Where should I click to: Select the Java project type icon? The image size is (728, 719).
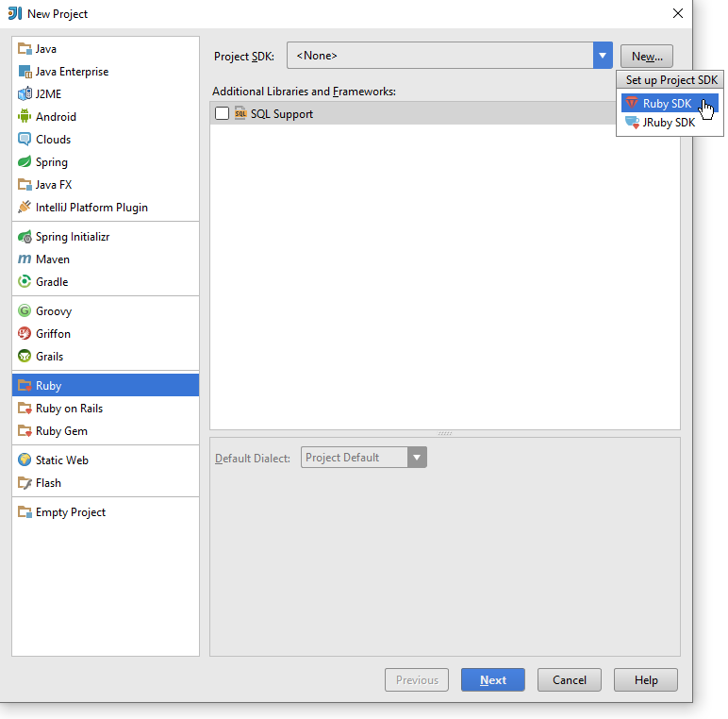click(x=25, y=49)
